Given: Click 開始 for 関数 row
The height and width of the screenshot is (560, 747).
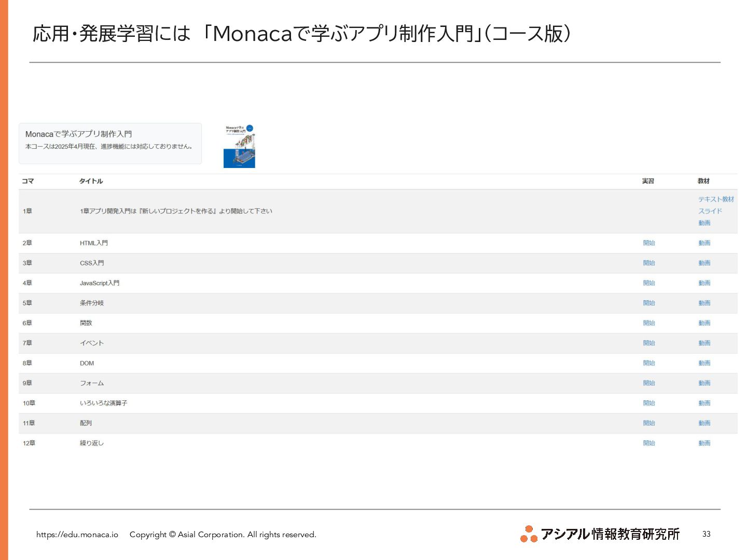Looking at the screenshot, I should coord(649,323).
